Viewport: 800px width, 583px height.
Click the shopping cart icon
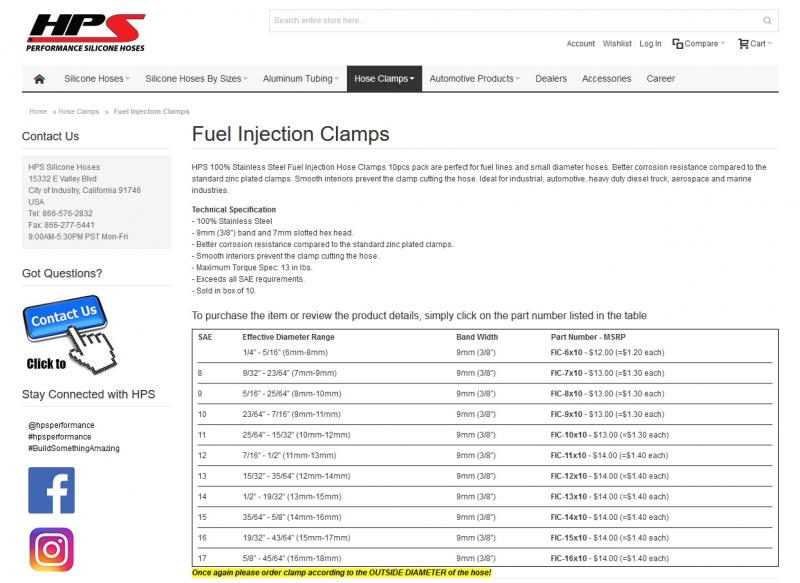743,44
